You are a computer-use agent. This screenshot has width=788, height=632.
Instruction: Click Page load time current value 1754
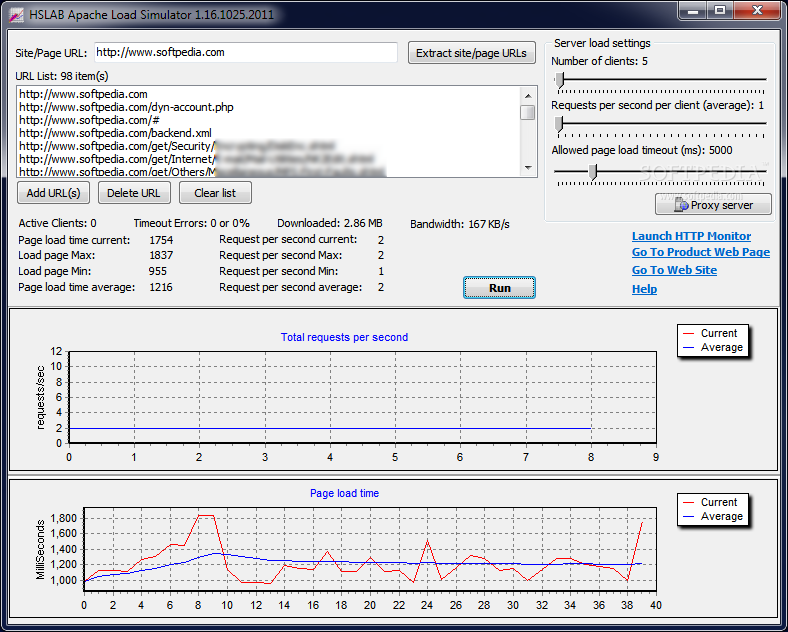tap(161, 240)
